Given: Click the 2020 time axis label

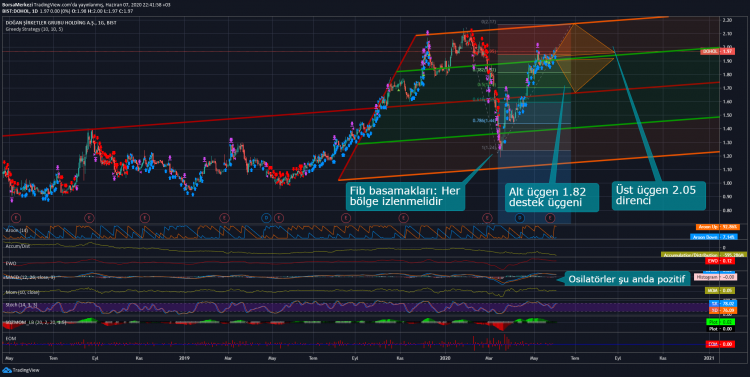Looking at the screenshot, I should point(445,358).
